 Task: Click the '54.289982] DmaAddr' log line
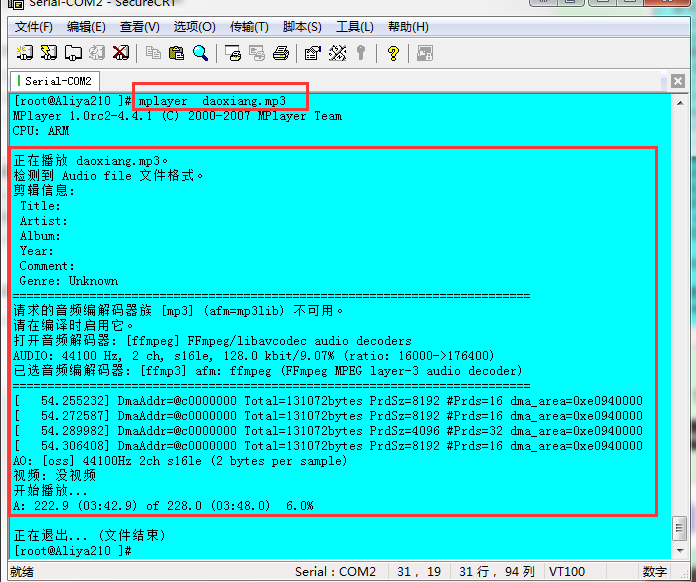pyautogui.click(x=328, y=431)
